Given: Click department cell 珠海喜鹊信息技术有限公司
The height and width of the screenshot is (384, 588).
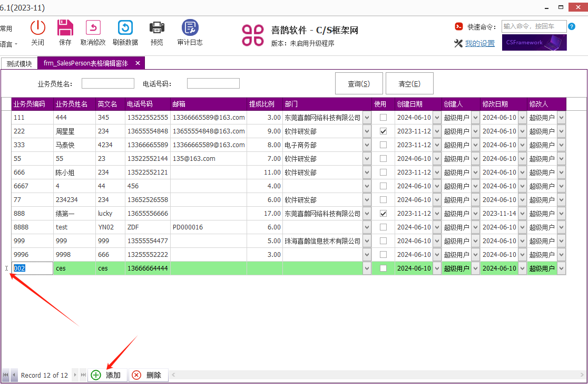Looking at the screenshot, I should click(x=322, y=241).
